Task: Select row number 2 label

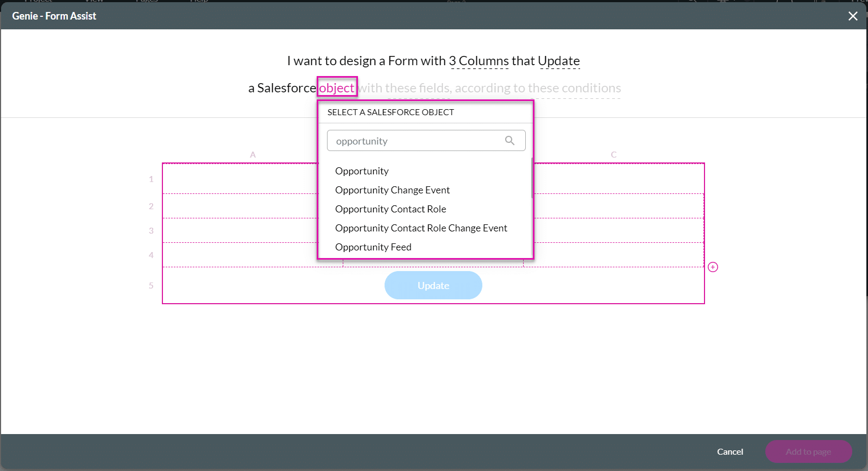Action: [x=151, y=206]
